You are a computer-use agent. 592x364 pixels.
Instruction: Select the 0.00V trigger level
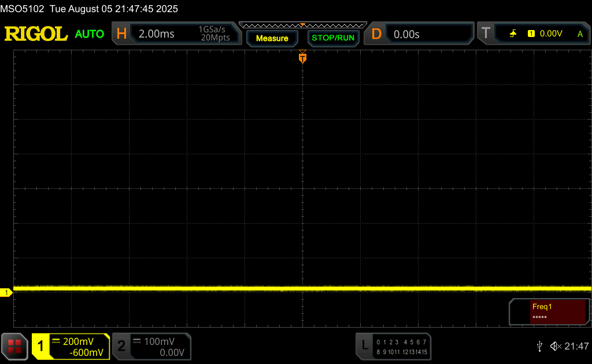551,34
